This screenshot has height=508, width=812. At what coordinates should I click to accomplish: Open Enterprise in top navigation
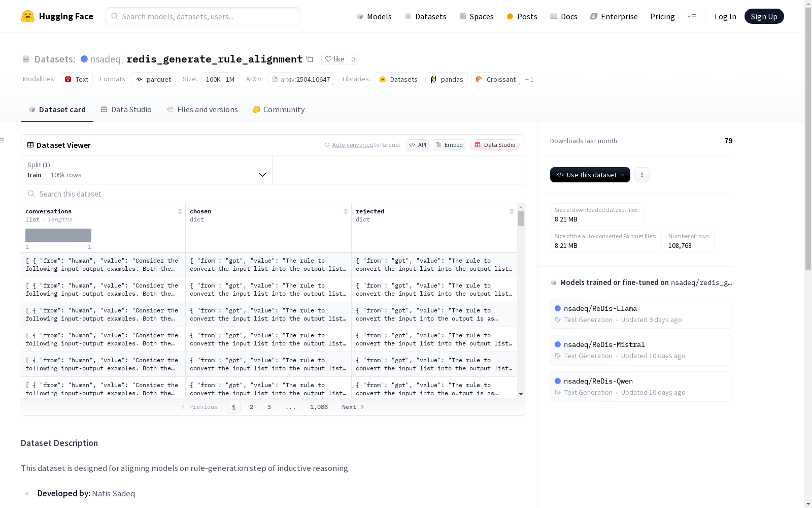[614, 16]
